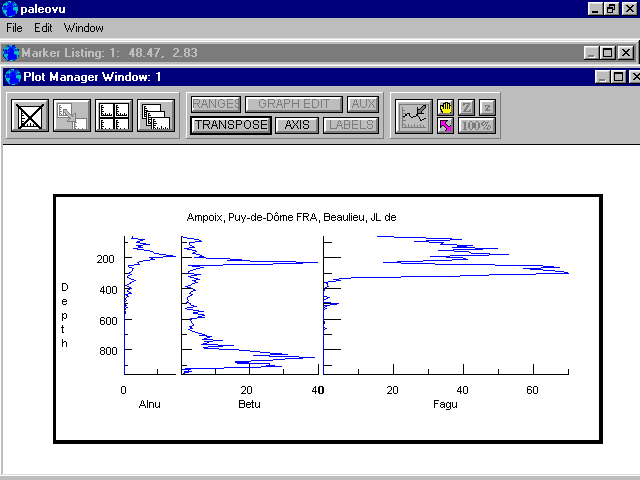Click the line graph marker tool icon
Image resolution: width=640 pixels, height=480 pixels.
point(413,116)
